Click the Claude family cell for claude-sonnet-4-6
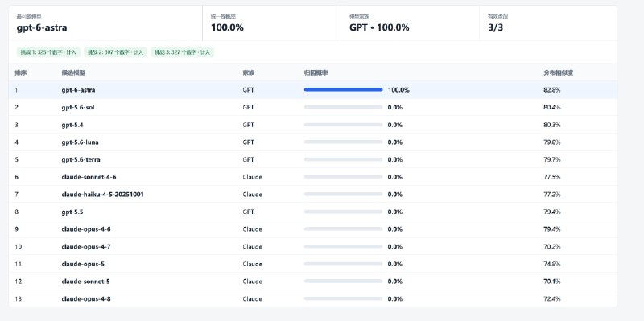This screenshot has width=644, height=321. (252, 177)
